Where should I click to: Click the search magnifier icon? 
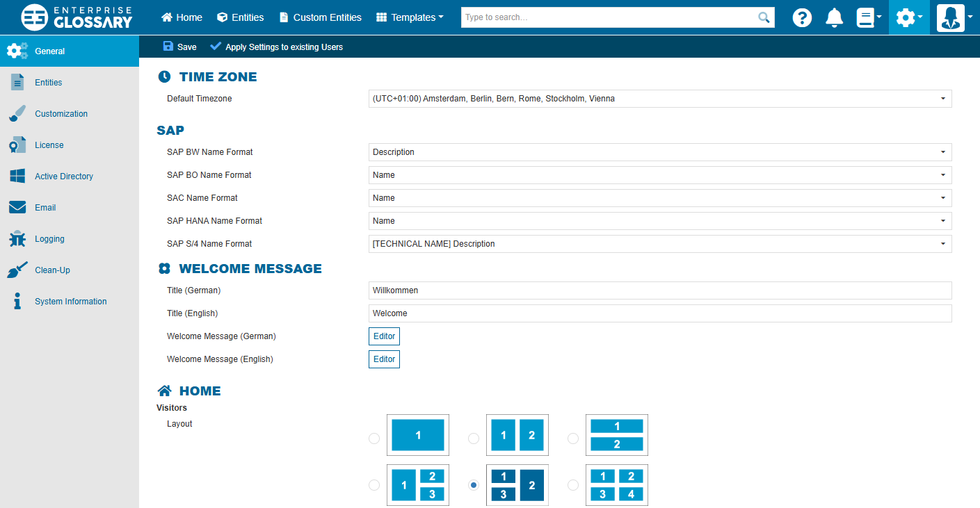[x=764, y=17]
